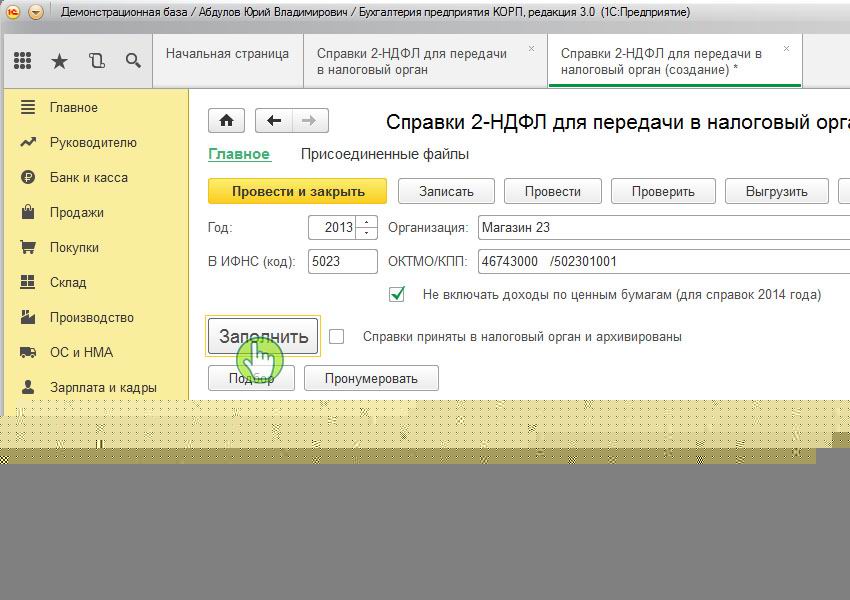Close the Справки 2-НДФЛ (создание) tab

786,49
